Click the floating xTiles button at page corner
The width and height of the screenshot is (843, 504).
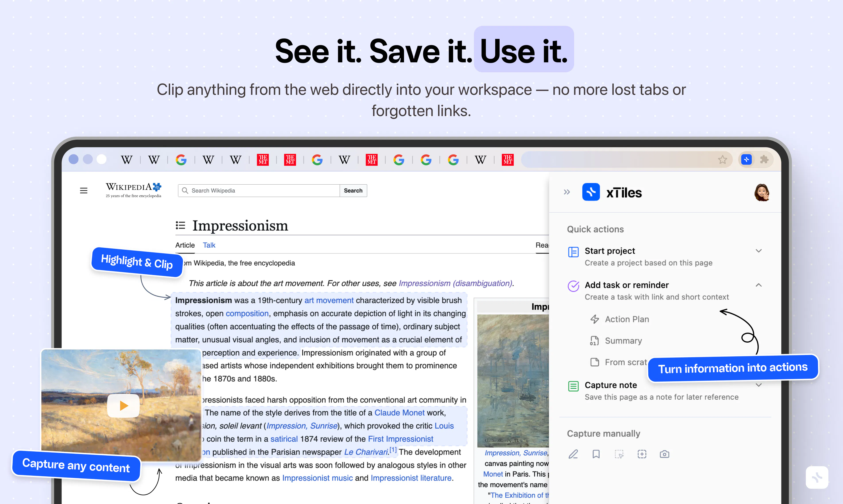tap(817, 477)
